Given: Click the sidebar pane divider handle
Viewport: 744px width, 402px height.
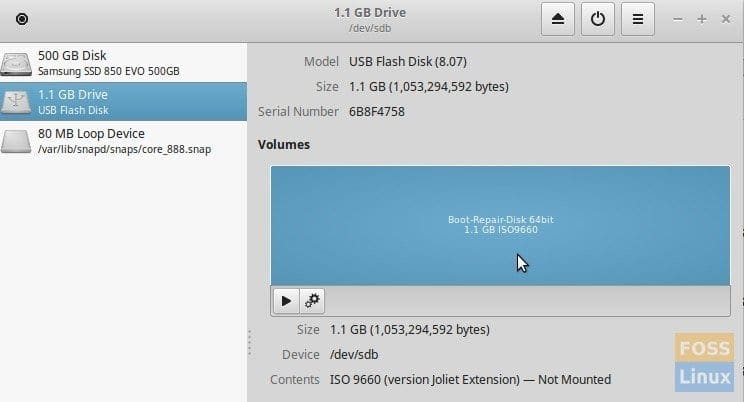Looking at the screenshot, I should (250, 343).
